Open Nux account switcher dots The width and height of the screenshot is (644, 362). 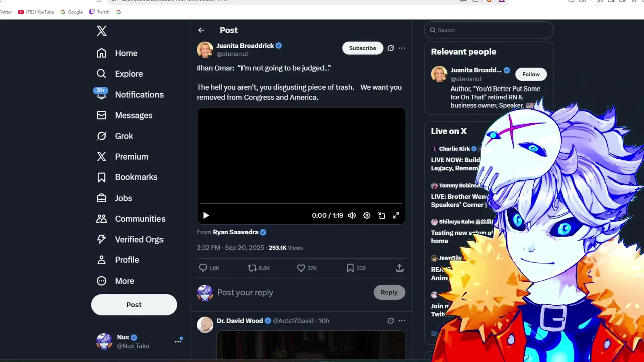coord(178,341)
